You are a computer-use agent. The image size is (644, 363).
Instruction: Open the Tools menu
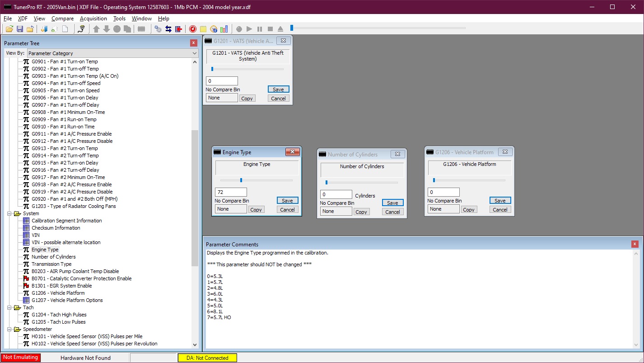120,19
